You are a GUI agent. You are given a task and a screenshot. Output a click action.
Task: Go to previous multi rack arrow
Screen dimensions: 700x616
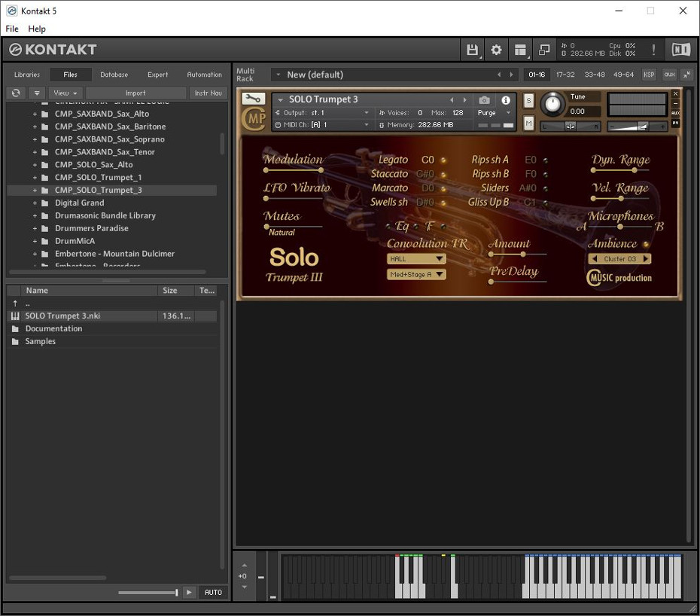(499, 75)
